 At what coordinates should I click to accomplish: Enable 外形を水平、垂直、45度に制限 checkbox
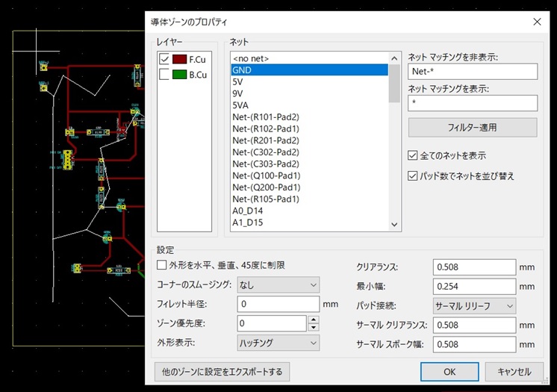click(162, 265)
